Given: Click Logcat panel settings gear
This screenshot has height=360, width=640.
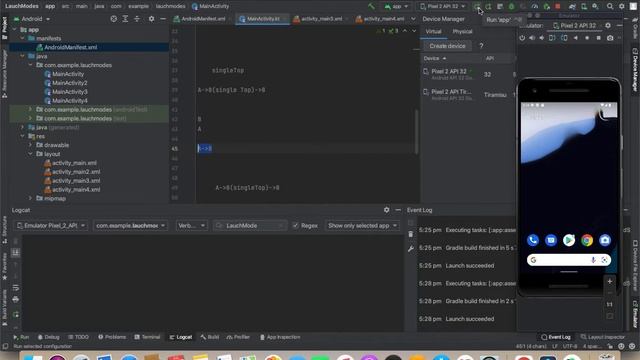Looking at the screenshot, I should pyautogui.click(x=387, y=210).
